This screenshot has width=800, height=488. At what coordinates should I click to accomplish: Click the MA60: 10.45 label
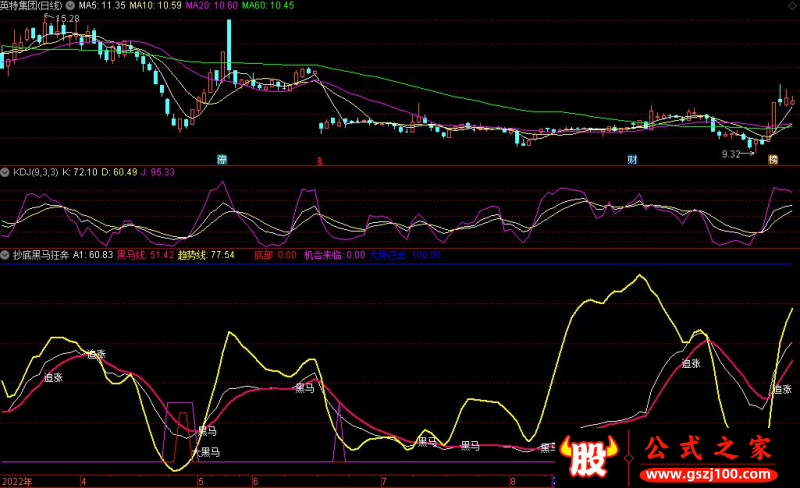click(268, 6)
